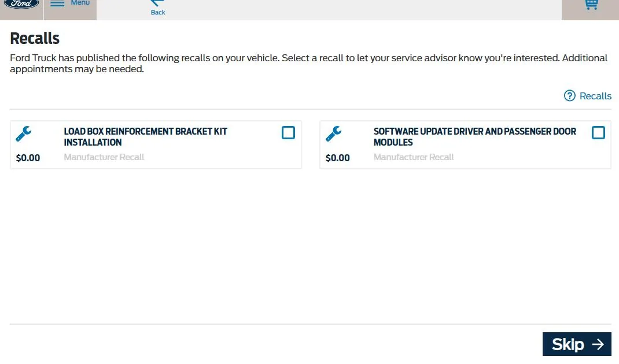Viewport: 619px width, 364px height.
Task: Click $0.00 price on Load Box card
Action: (28, 158)
